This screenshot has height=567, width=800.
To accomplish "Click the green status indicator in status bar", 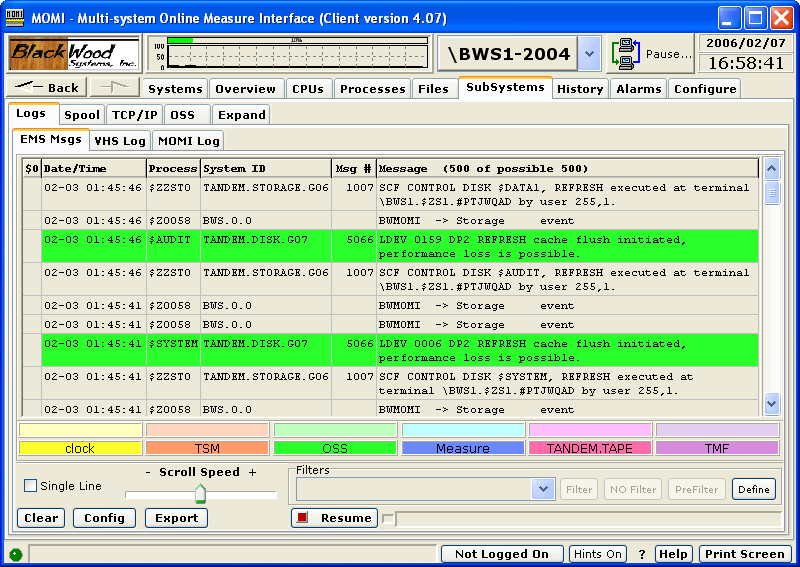I will tap(15, 554).
